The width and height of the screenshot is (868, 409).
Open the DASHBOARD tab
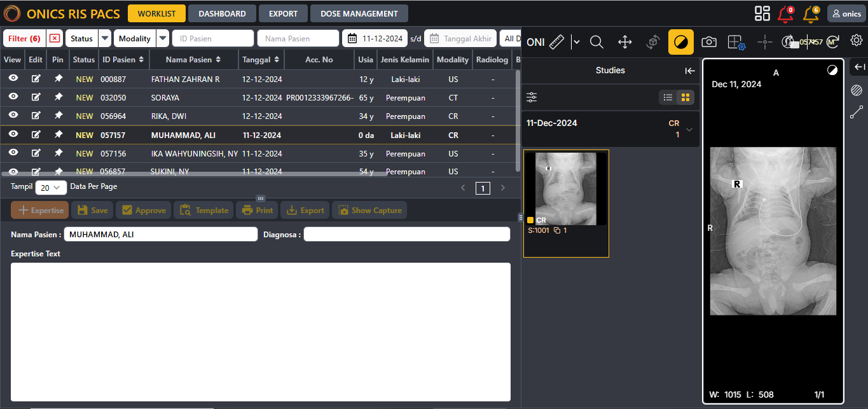click(x=222, y=13)
